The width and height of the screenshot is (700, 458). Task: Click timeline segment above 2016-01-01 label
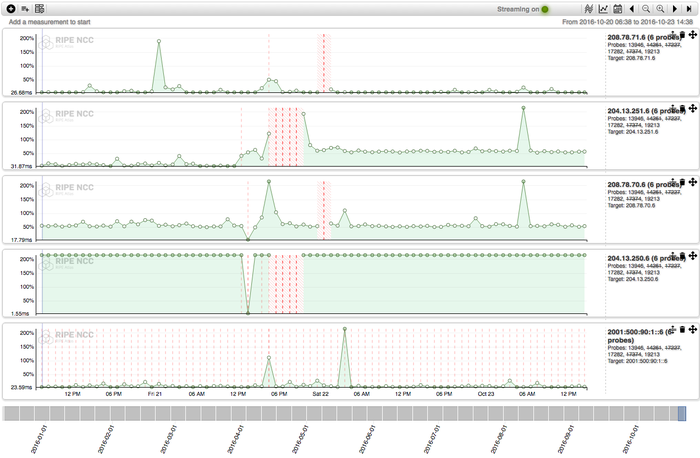click(x=42, y=413)
